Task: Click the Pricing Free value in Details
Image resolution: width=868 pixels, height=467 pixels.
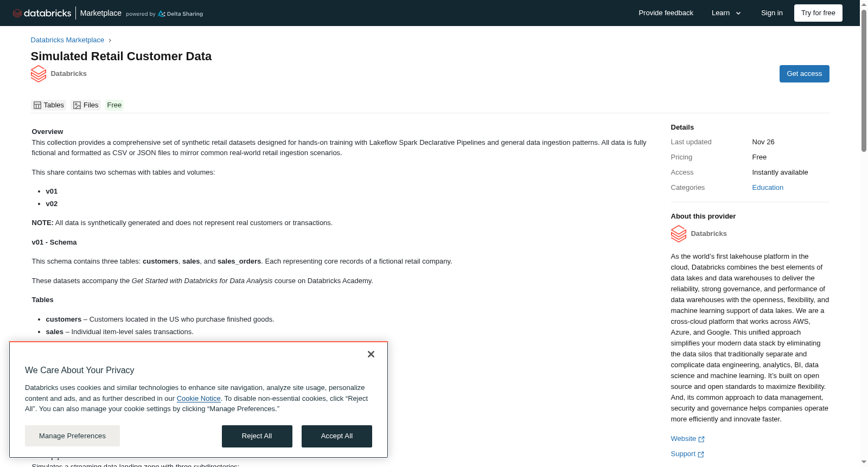Action: (759, 157)
